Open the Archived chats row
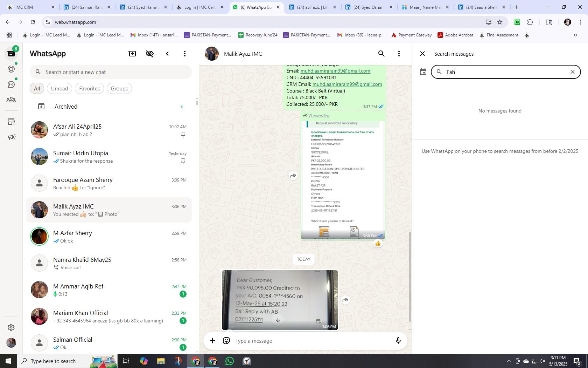Image resolution: width=588 pixels, height=368 pixels. 109,107
